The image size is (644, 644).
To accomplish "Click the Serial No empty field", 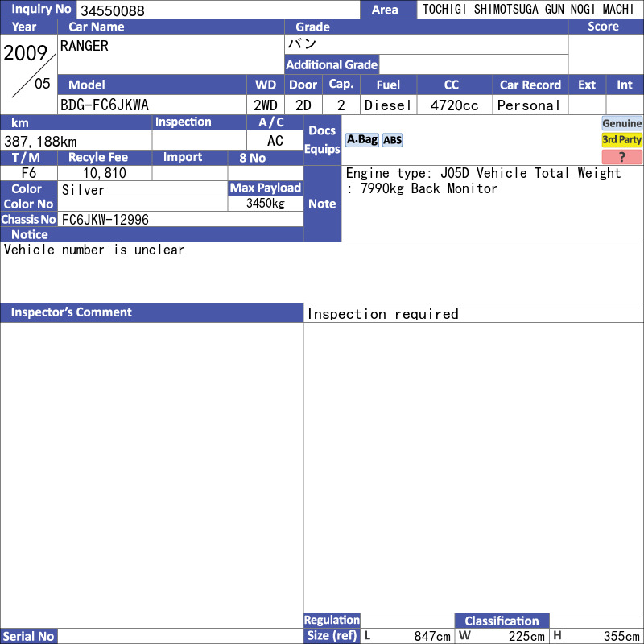I will pyautogui.click(x=180, y=636).
